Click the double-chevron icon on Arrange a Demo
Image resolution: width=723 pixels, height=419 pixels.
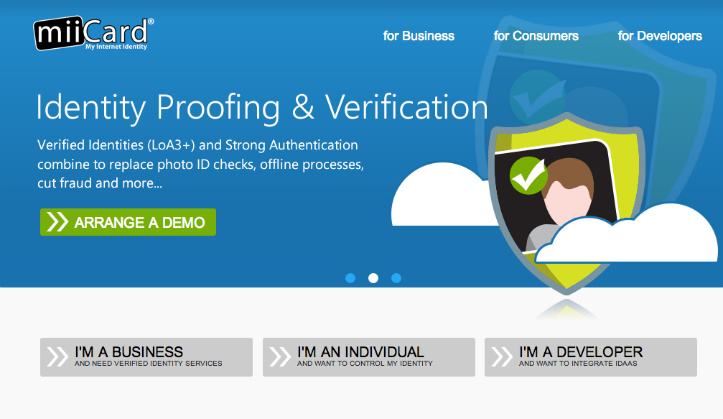tap(57, 222)
